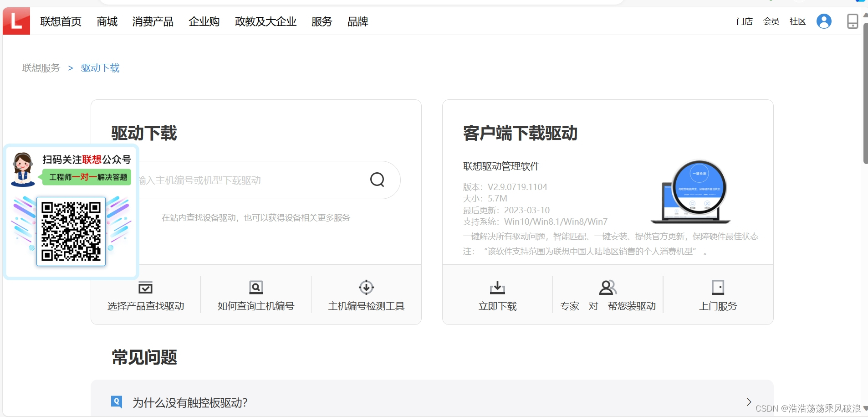The image size is (868, 417).
Task: Go to 联想服务 breadcrumb
Action: 41,68
